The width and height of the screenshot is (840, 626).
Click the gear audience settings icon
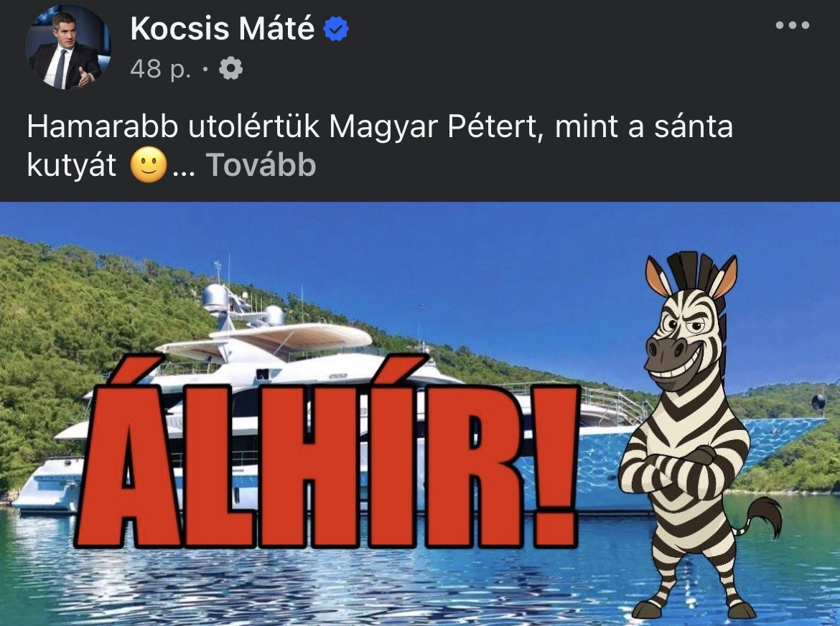point(231,68)
